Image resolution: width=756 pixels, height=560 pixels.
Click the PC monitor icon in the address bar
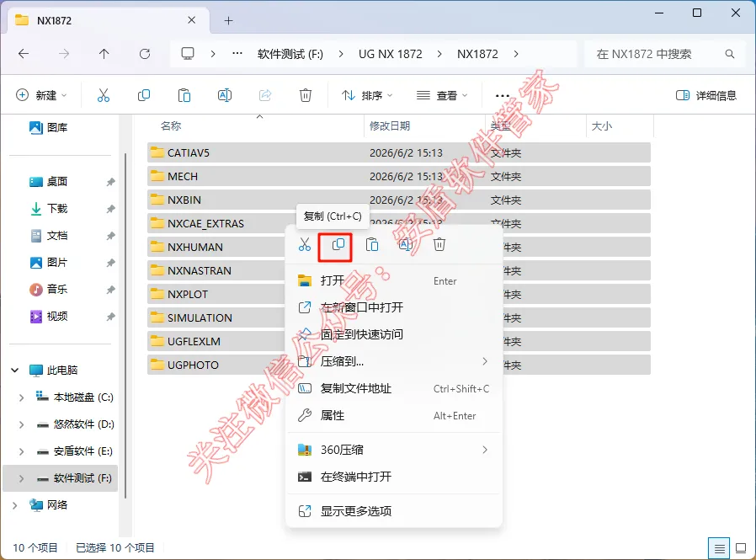(188, 54)
